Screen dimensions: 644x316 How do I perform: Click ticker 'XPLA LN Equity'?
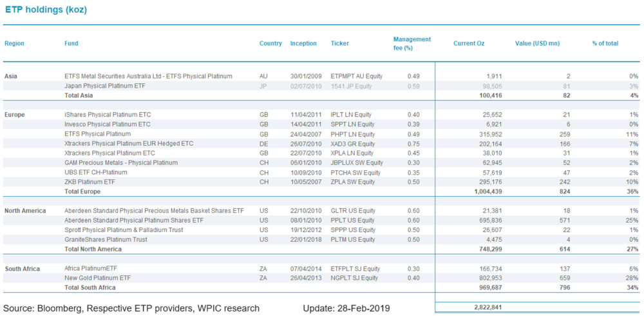pyautogui.click(x=353, y=153)
